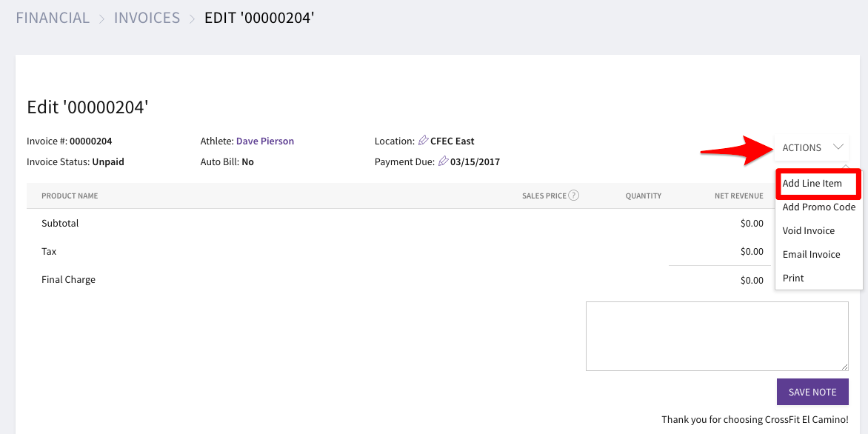Screen dimensions: 868x434
Task: Open the ACTIONS dropdown menu
Action: 812,148
